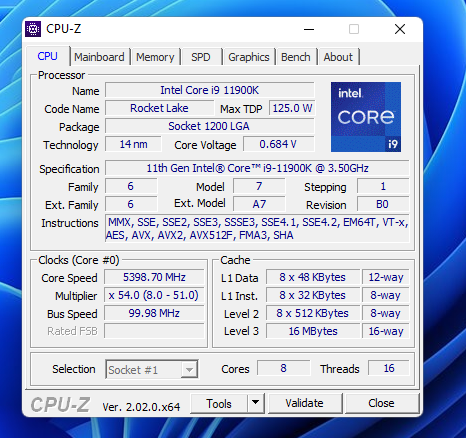Screen dimensions: 466x438
Task: Open the Tools dropdown arrow
Action: [x=256, y=403]
